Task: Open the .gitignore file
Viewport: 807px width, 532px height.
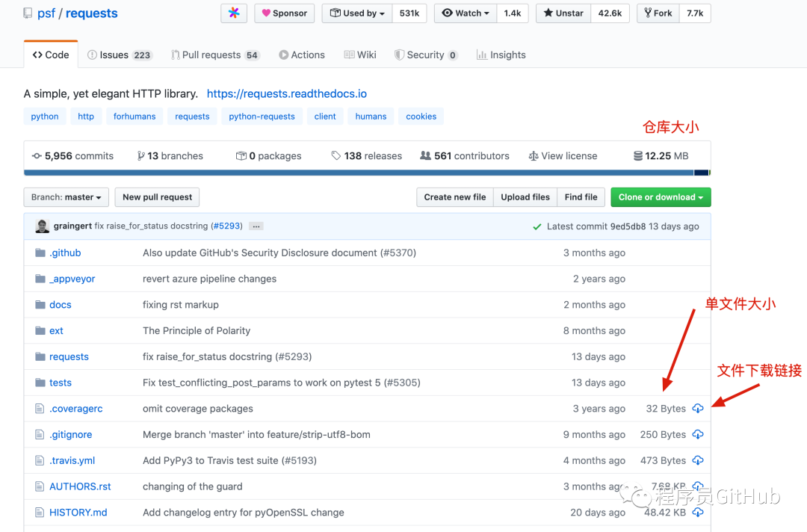Action: pos(70,435)
